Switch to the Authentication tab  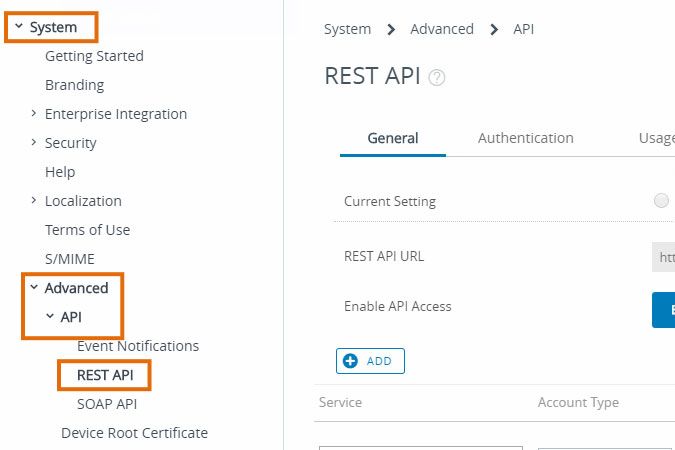click(x=525, y=138)
